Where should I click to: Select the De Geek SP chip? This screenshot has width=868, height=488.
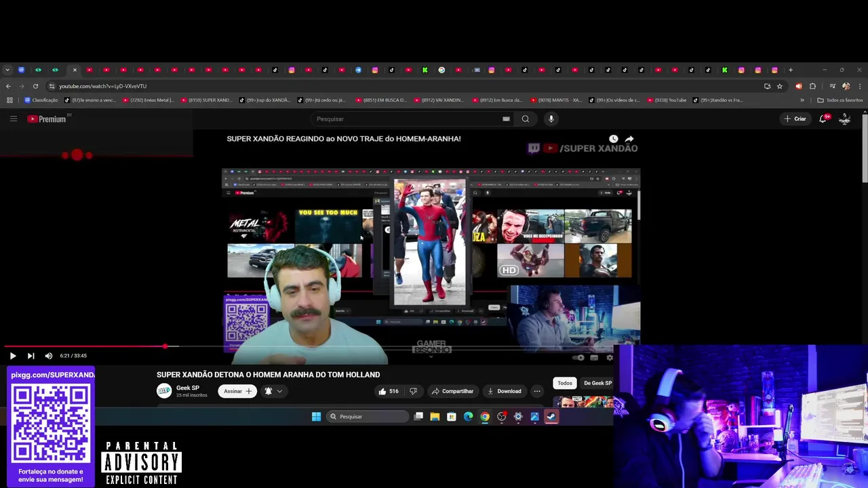[597, 383]
